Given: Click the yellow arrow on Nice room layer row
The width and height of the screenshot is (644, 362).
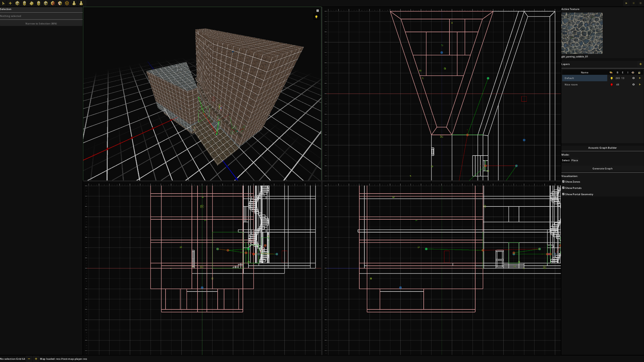Looking at the screenshot, I should tap(640, 84).
